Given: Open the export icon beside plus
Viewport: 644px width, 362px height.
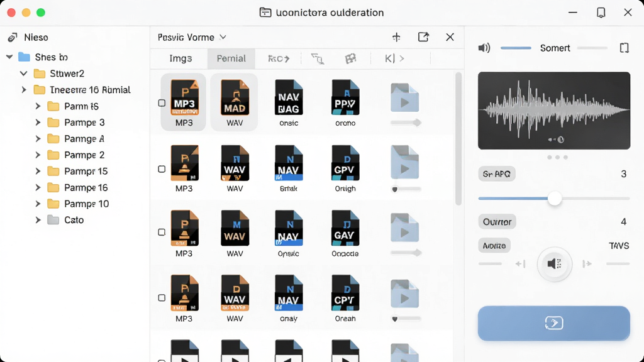Looking at the screenshot, I should click(423, 37).
